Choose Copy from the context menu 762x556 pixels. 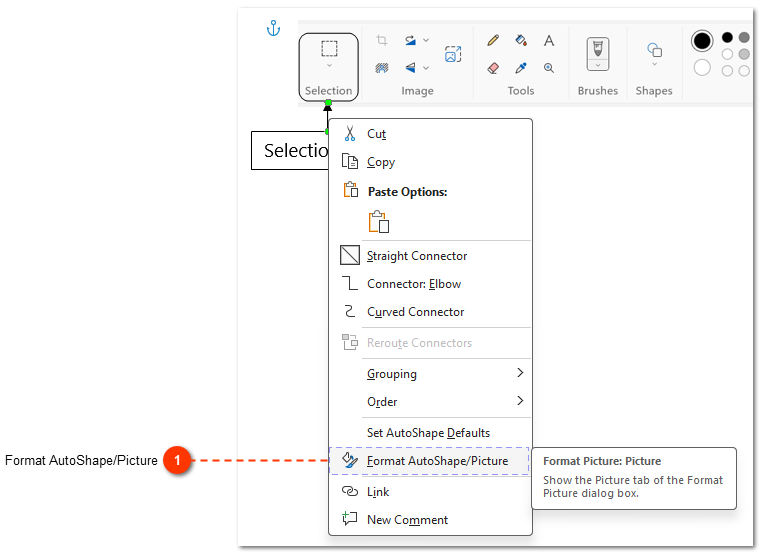pyautogui.click(x=430, y=162)
